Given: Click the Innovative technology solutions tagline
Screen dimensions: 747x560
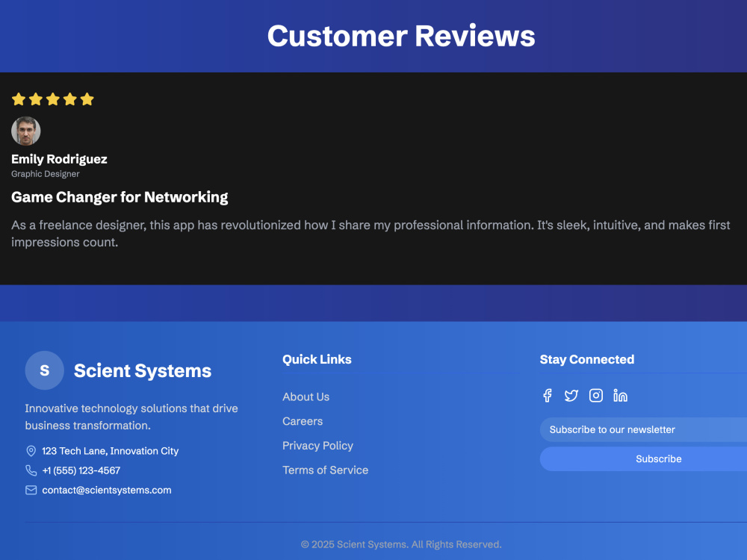Looking at the screenshot, I should 131,417.
